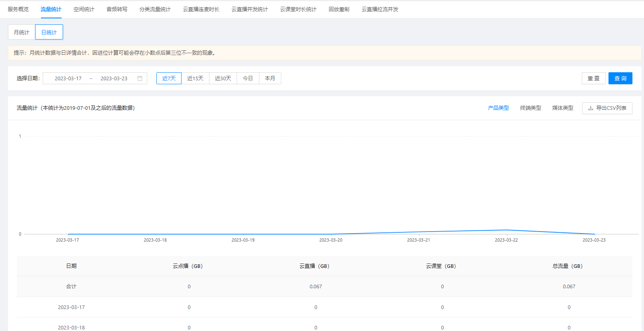Select the 日统计 view
The image size is (644, 331).
click(x=49, y=32)
